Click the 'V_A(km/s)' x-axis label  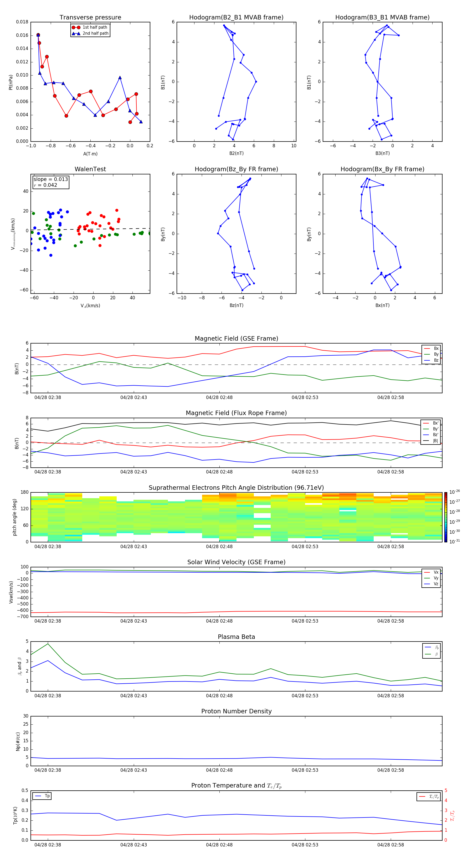[90, 306]
